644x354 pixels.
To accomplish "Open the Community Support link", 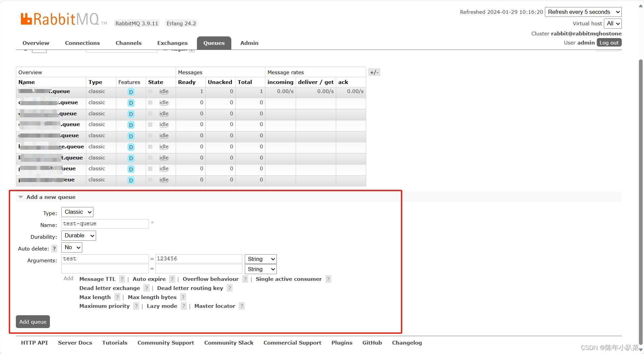I will (x=166, y=343).
